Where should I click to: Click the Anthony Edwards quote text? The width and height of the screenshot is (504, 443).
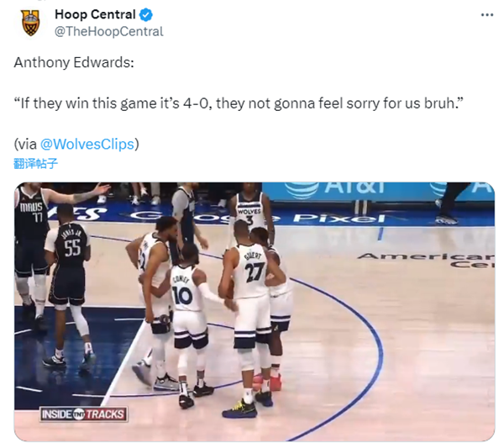[239, 103]
